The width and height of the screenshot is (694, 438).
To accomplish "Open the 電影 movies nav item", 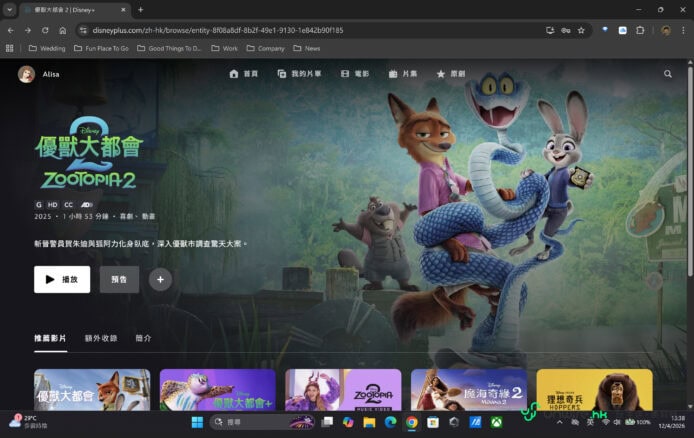I will (355, 74).
